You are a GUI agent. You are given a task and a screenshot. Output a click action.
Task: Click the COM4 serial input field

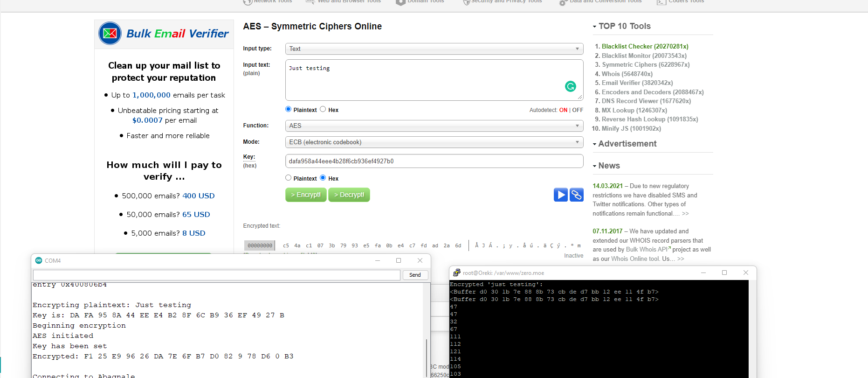tap(217, 275)
